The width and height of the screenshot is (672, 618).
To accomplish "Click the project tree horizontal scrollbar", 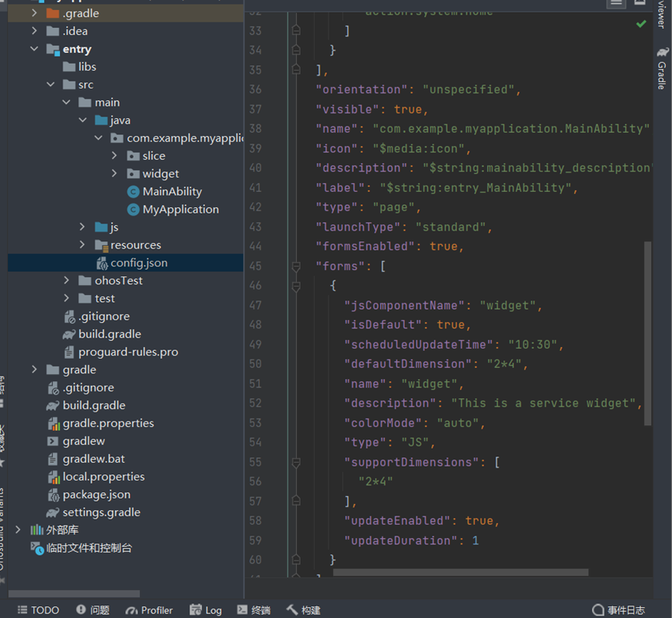I will [x=74, y=594].
